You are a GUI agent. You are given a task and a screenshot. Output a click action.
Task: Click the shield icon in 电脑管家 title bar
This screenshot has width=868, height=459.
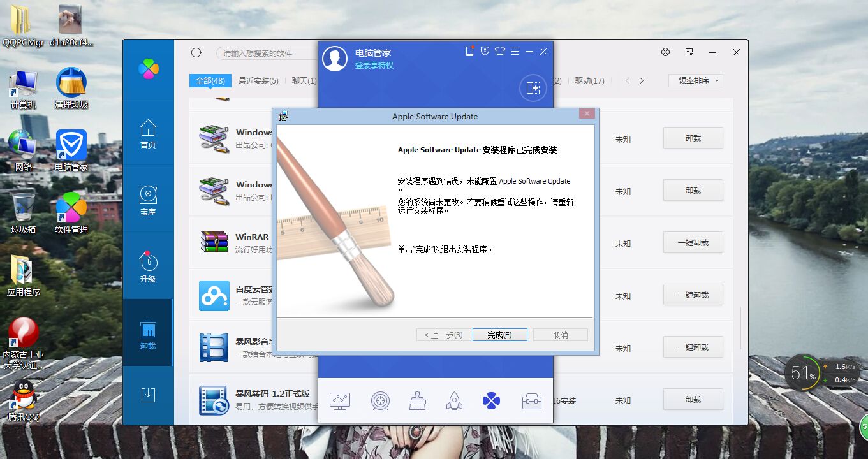pos(485,51)
